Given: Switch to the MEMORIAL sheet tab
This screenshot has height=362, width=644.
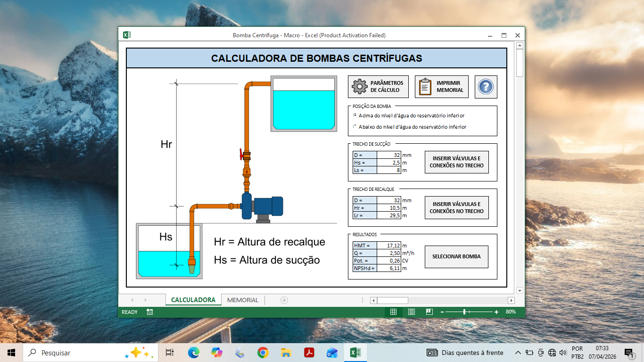Looking at the screenshot, I should (x=243, y=300).
